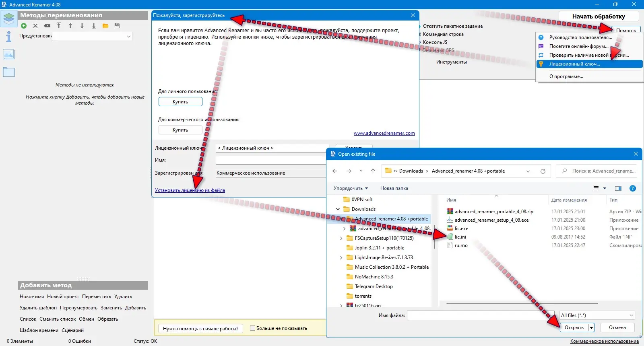Image resolution: width=644 pixels, height=346 pixels.
Task: Remove selected method with the X icon
Action: [35, 26]
